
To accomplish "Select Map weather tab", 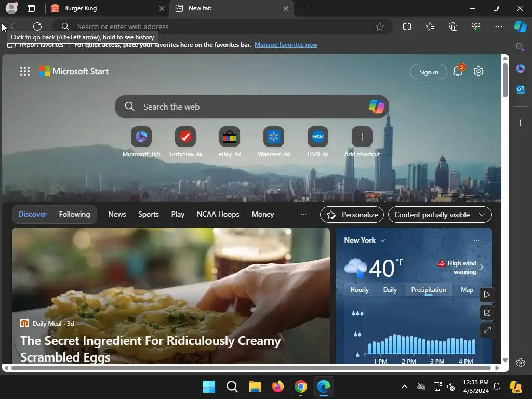I will coord(467,290).
